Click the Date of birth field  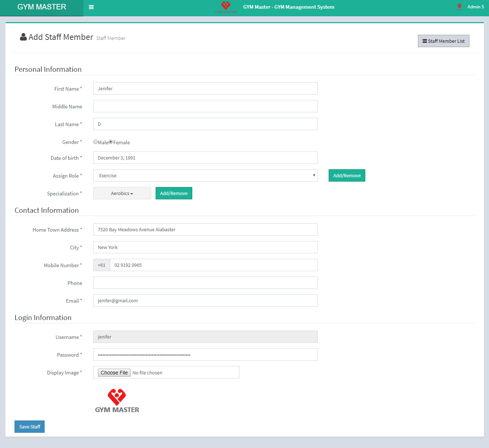[x=205, y=158]
